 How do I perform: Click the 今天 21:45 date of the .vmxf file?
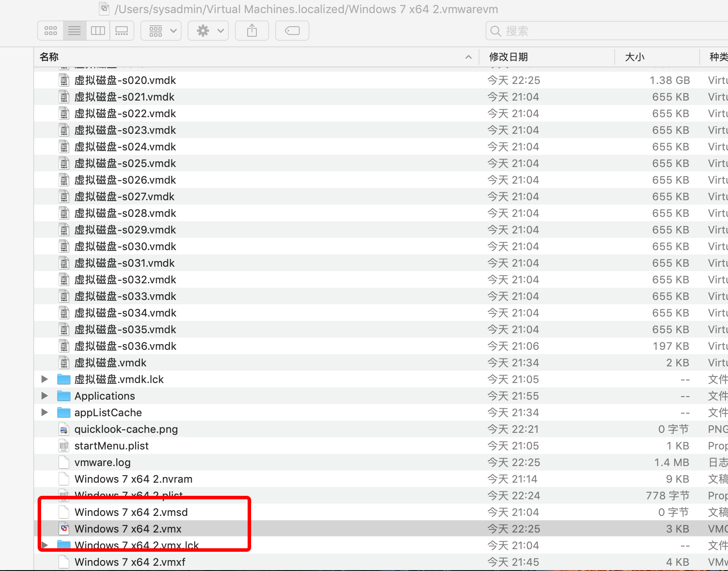coord(513,562)
